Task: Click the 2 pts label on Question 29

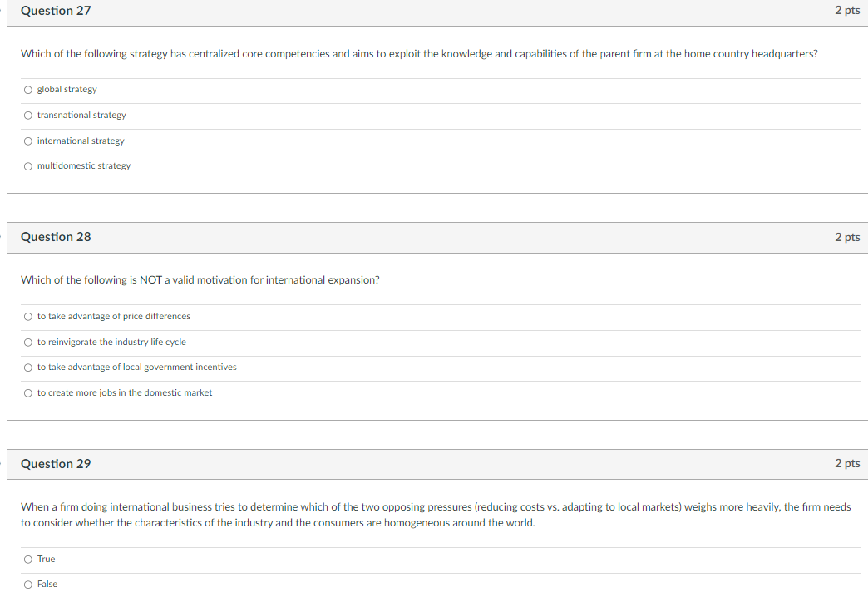Action: coord(847,463)
